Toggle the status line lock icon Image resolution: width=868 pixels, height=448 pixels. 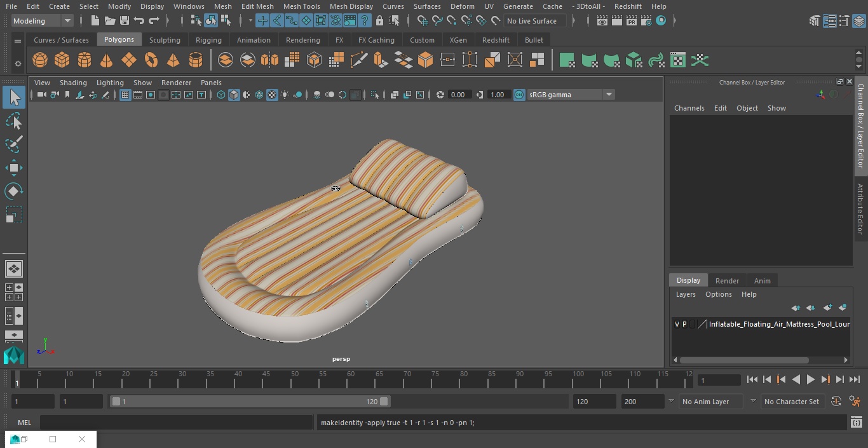coord(379,21)
